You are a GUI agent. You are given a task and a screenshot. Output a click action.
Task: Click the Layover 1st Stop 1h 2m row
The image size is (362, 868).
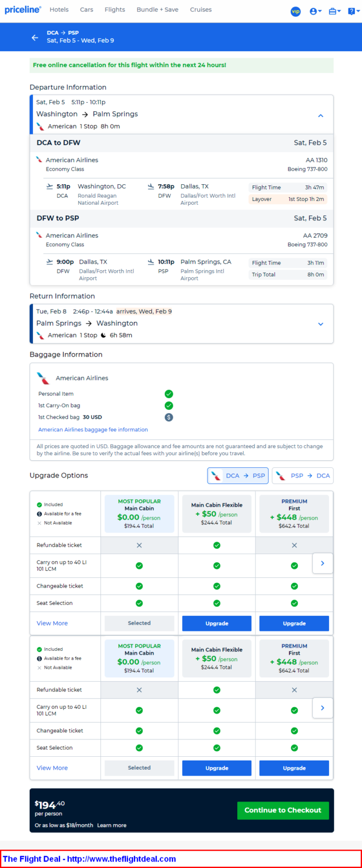pyautogui.click(x=288, y=199)
